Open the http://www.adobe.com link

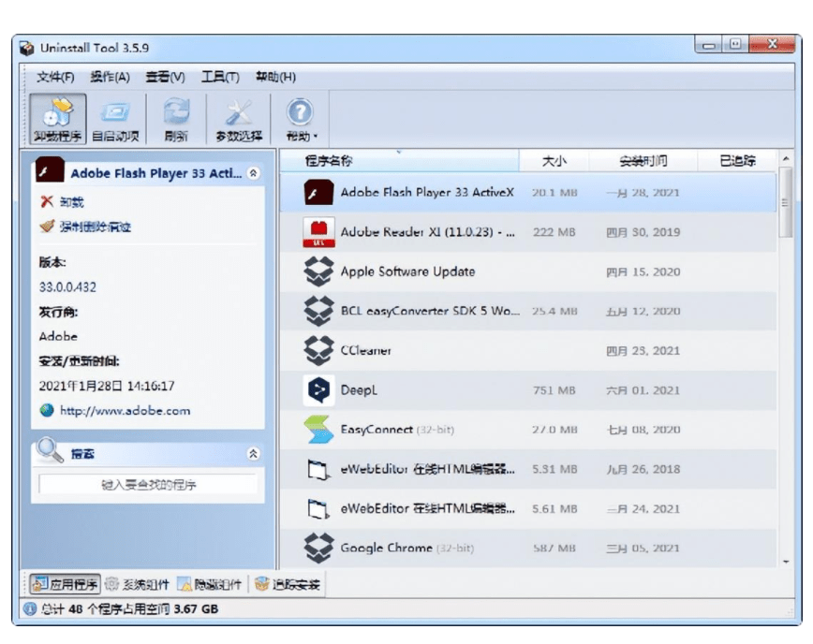(125, 411)
